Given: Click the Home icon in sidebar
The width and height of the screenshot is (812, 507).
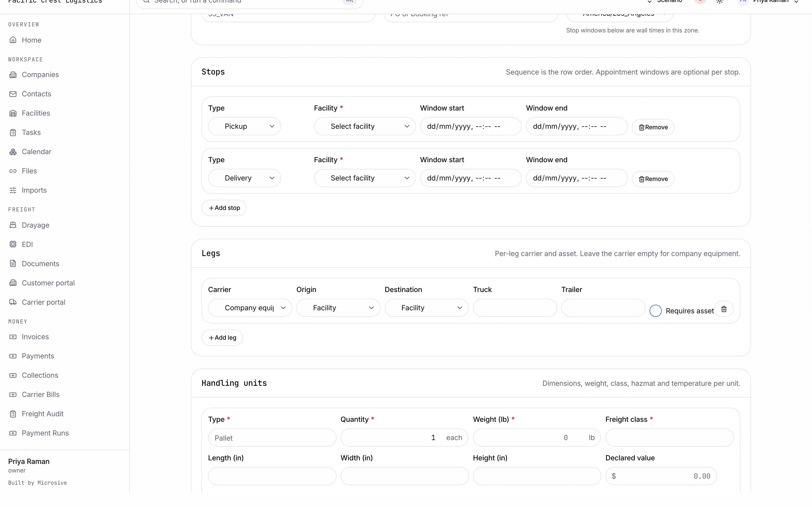Looking at the screenshot, I should pos(13,40).
